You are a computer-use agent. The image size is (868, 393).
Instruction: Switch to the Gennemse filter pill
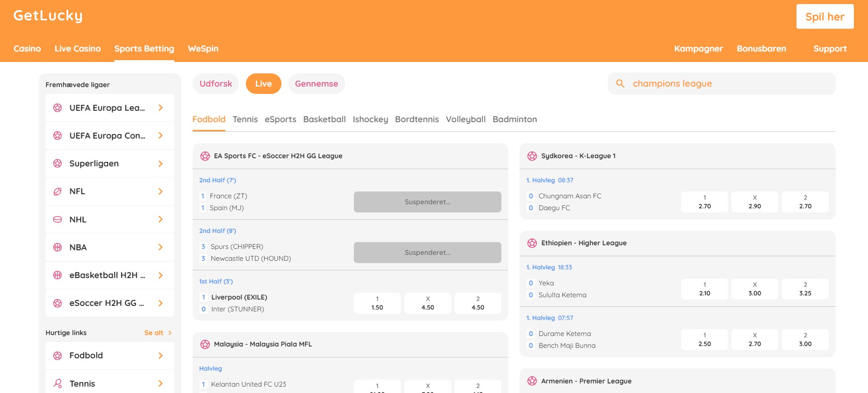click(316, 84)
